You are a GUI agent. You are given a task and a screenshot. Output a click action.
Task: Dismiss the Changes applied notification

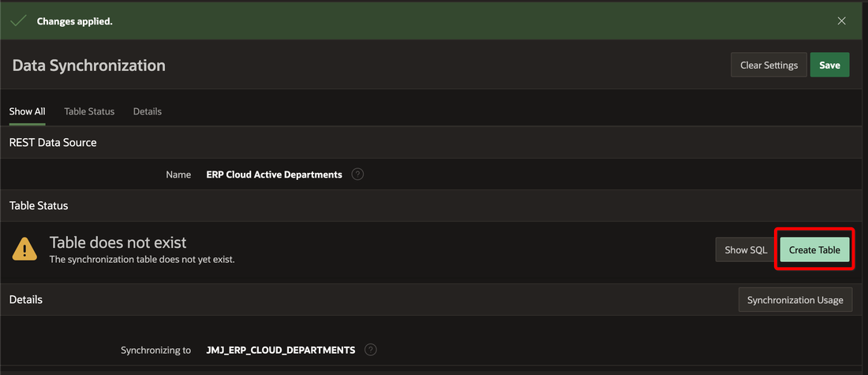[841, 21]
